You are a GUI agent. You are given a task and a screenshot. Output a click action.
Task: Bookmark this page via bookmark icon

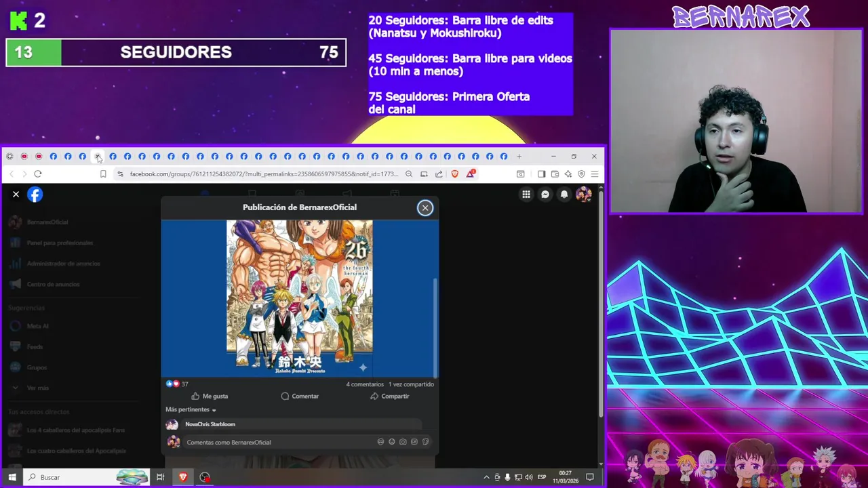pyautogui.click(x=103, y=174)
